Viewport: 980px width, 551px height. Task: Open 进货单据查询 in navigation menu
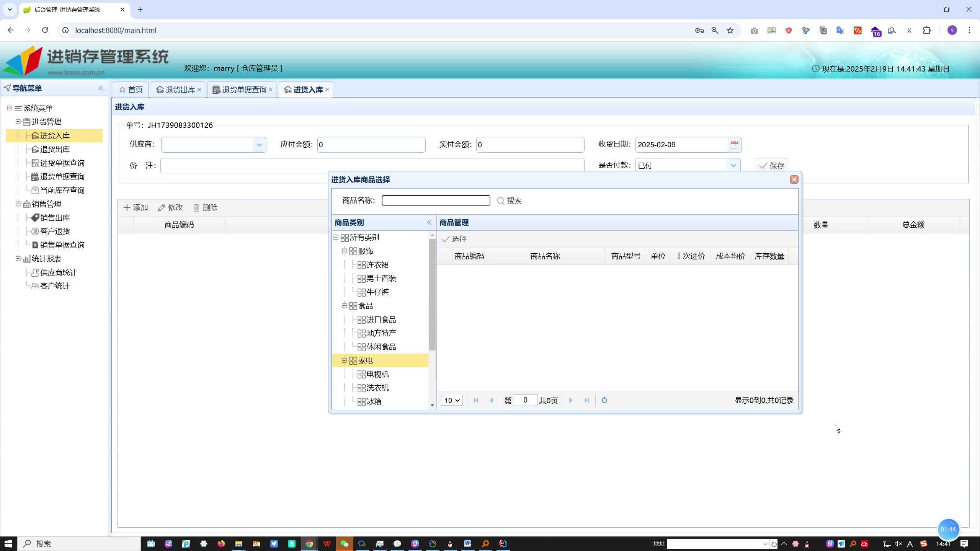click(x=62, y=163)
